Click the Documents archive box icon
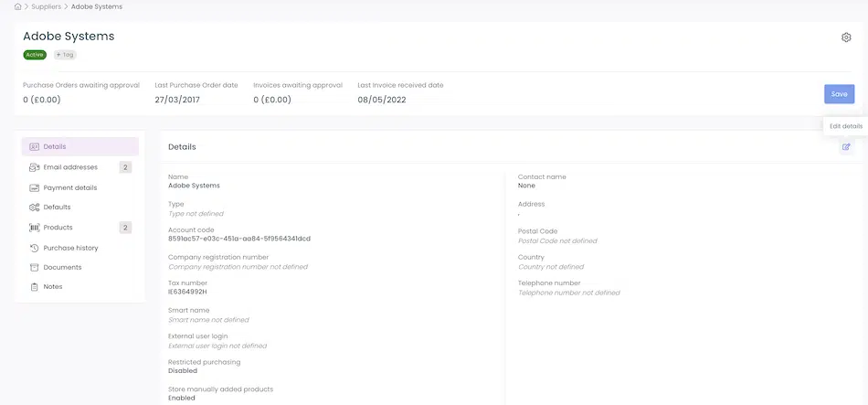 (34, 267)
